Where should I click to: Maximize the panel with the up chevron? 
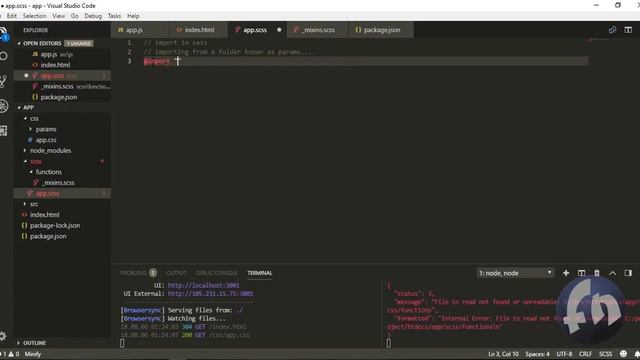613,273
